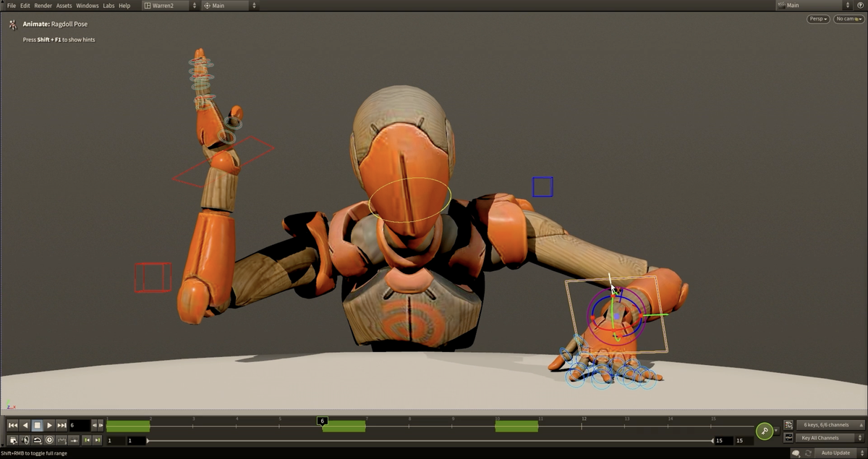Click the memory usage icon near Auto Update
Screen dimensions: 868x459
(x=796, y=452)
